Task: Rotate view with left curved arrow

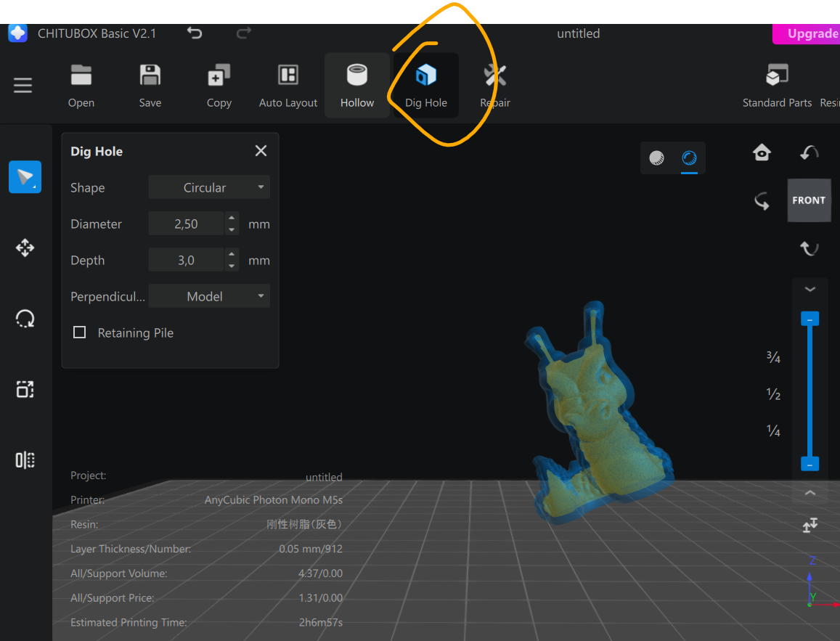Action: click(x=762, y=201)
